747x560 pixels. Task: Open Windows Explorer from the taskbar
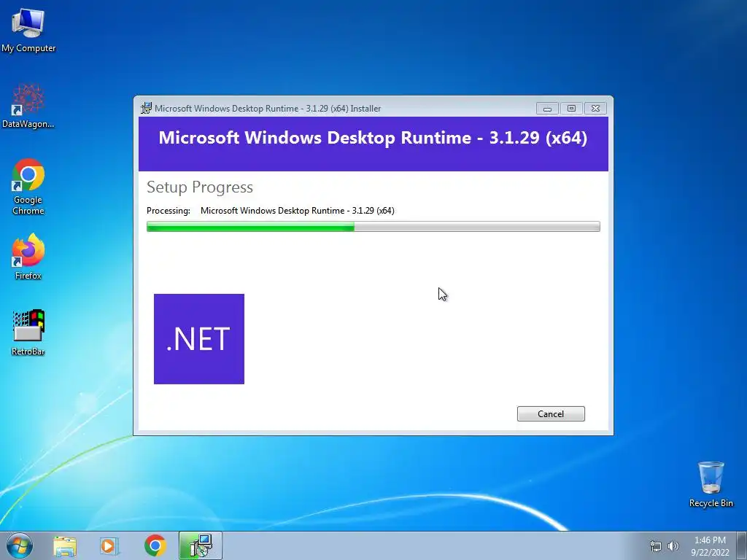click(65, 545)
